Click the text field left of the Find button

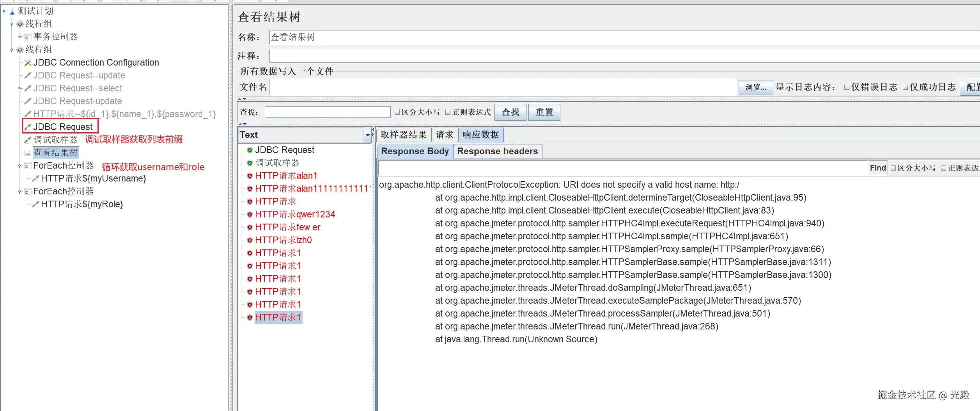(x=623, y=168)
